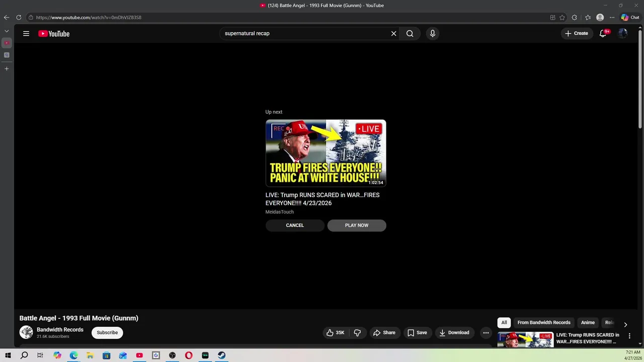644x362 pixels.
Task: Open Steam from the taskbar
Action: 221,355
